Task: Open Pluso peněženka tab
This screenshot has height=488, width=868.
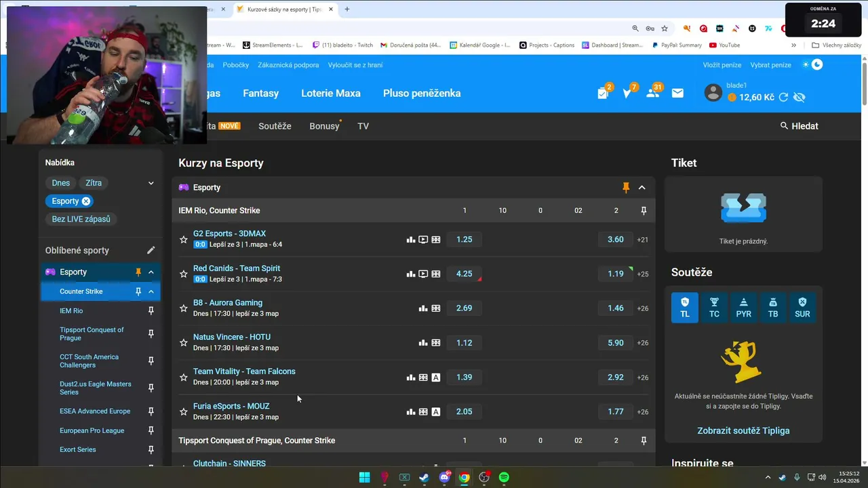Action: coord(422,94)
